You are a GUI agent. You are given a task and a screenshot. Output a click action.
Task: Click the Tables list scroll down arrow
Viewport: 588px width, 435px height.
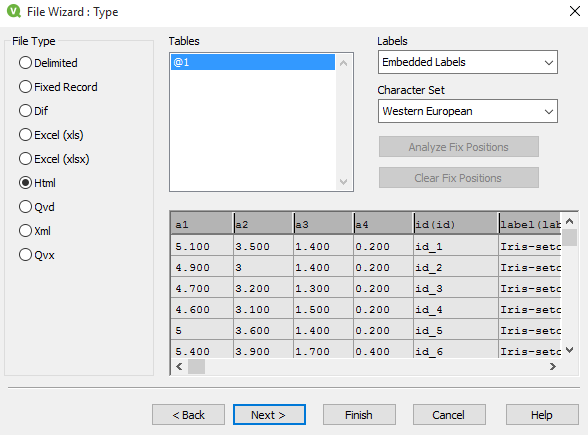[343, 182]
